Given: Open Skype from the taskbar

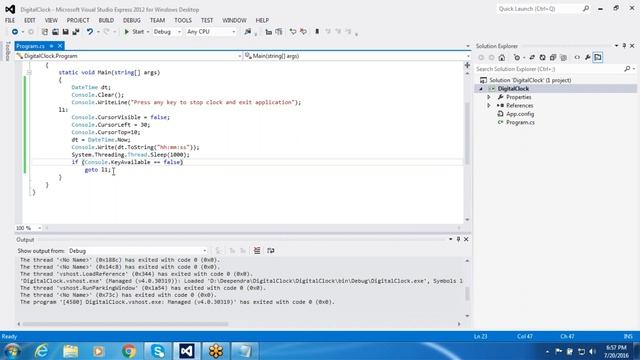Looking at the screenshot, I should [x=158, y=351].
